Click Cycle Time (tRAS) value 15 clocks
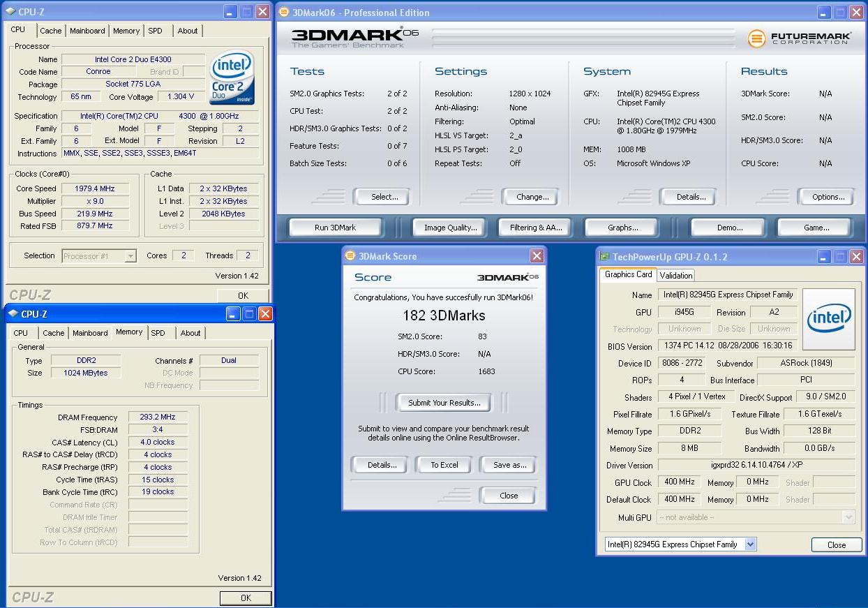 click(x=158, y=480)
